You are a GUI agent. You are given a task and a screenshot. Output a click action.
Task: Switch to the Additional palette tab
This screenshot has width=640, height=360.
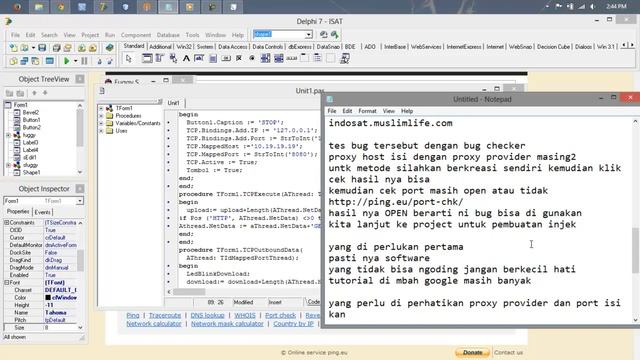tap(160, 47)
